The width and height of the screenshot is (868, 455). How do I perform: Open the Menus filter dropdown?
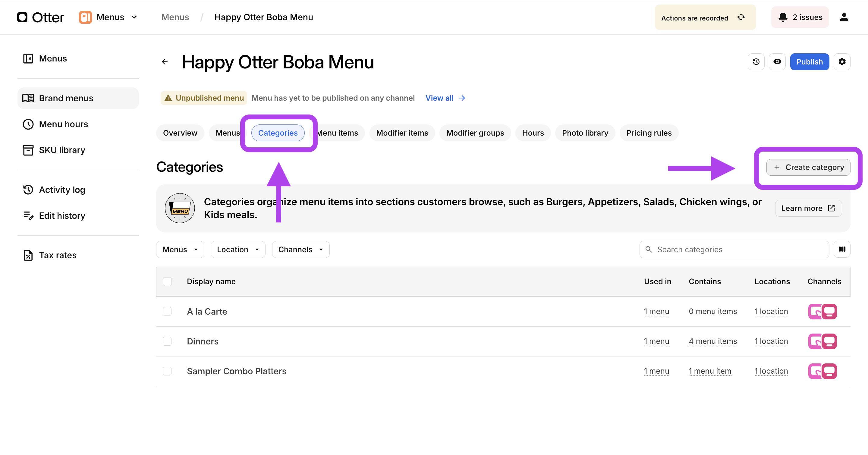[x=180, y=249]
